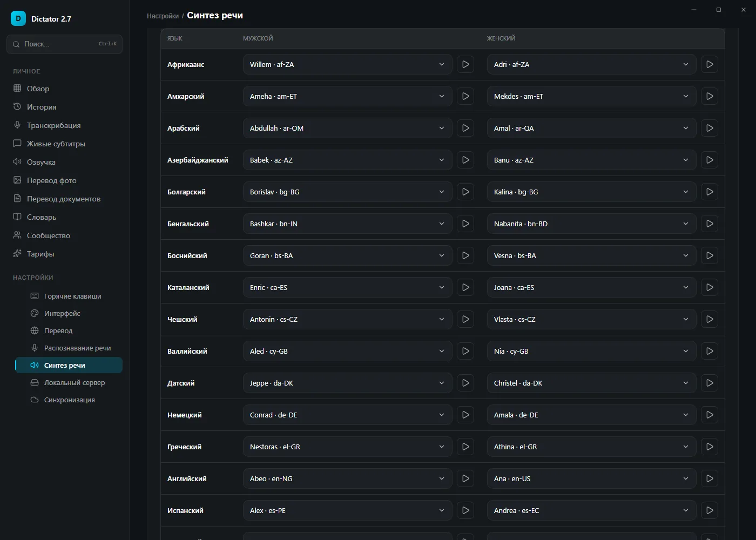Open the German female voice dropdown Amala
This screenshot has width=756, height=540.
pyautogui.click(x=591, y=415)
